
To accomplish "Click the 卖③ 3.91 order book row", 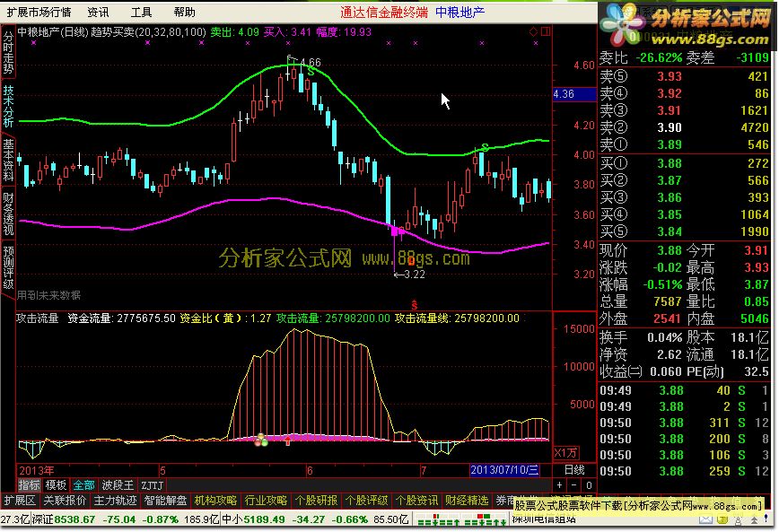I will coord(684,110).
